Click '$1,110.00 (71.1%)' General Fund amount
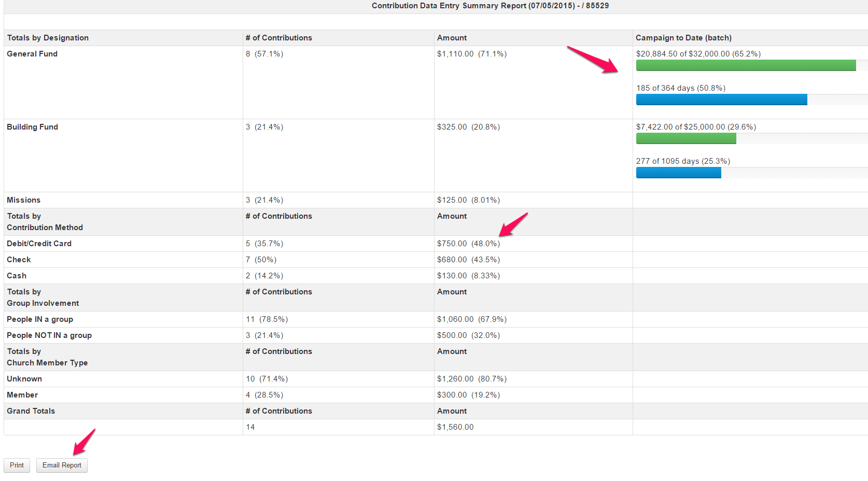868x481 pixels. [x=472, y=54]
